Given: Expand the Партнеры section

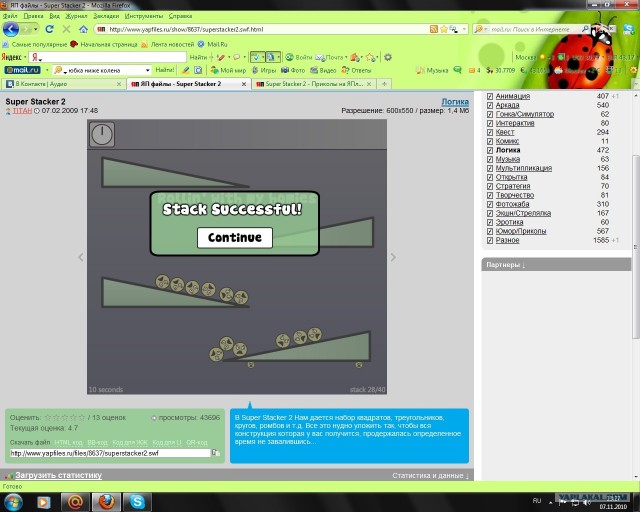Looking at the screenshot, I should 505,265.
